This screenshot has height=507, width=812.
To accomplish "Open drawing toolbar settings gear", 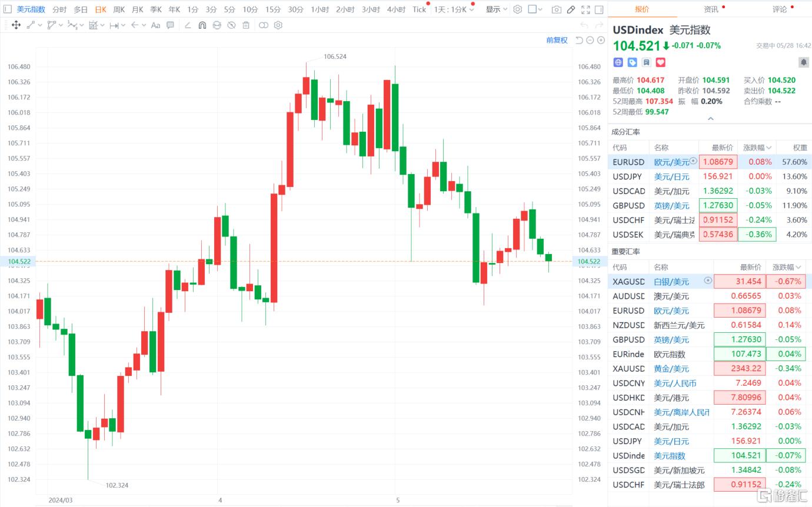I will click(x=278, y=25).
